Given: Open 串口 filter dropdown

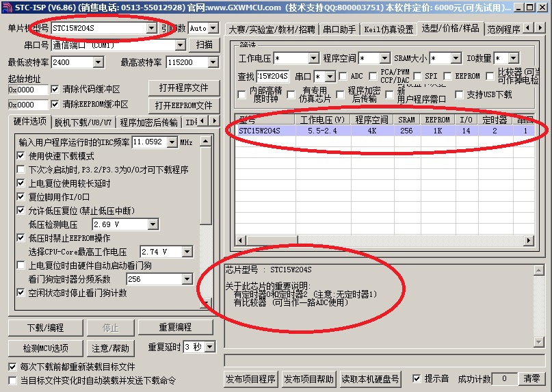Looking at the screenshot, I should tap(330, 77).
